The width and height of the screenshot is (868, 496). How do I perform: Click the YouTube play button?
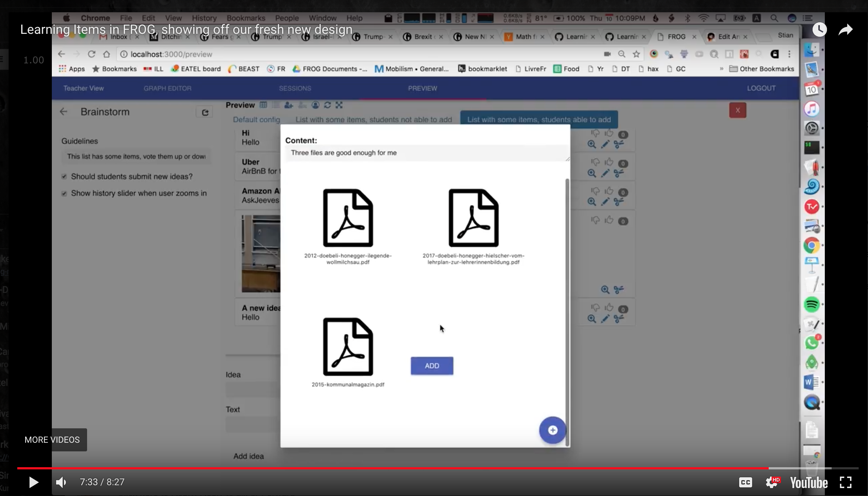click(33, 482)
